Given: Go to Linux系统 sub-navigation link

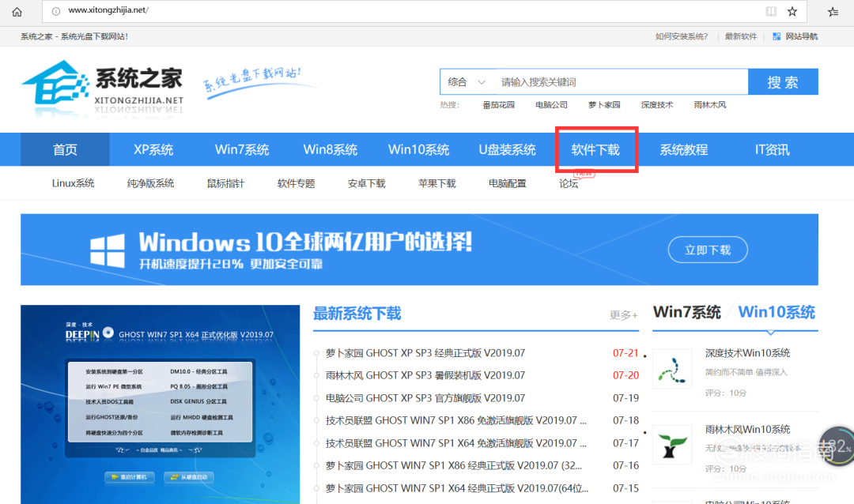Looking at the screenshot, I should pyautogui.click(x=73, y=183).
